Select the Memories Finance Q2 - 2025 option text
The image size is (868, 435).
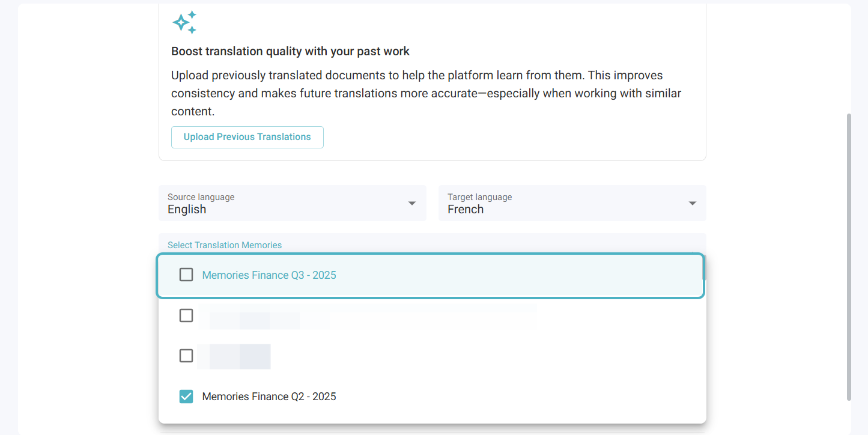click(269, 397)
